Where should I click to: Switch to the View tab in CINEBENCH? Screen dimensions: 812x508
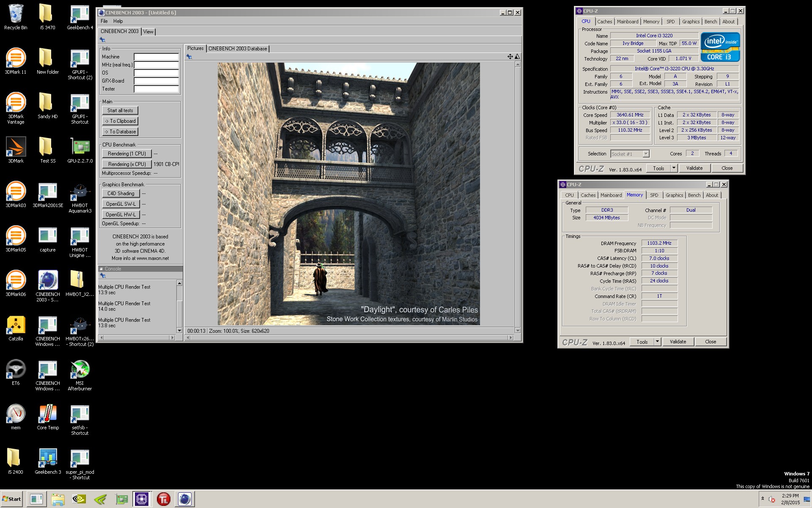click(148, 32)
